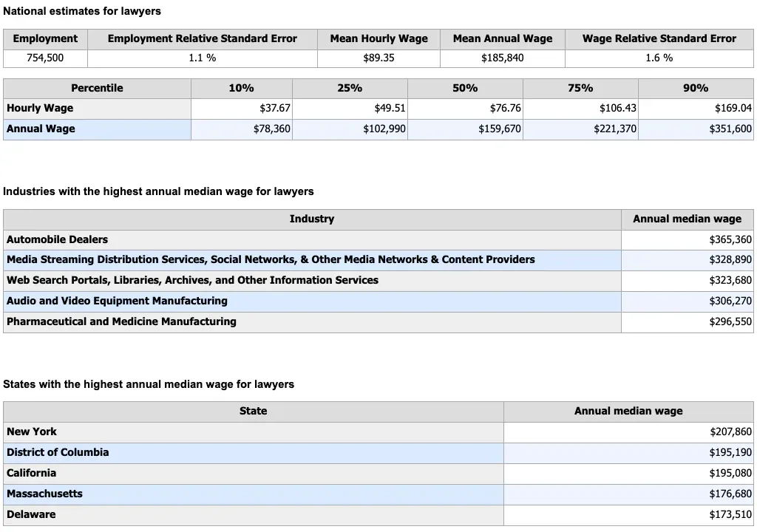Click the Employment value 754,500
757x532 pixels.
coord(45,58)
